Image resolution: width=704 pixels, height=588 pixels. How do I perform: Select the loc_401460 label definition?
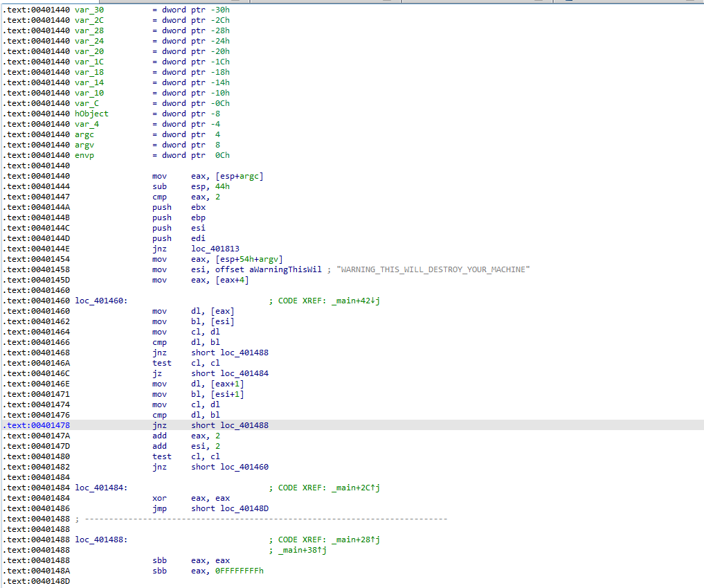(x=101, y=301)
